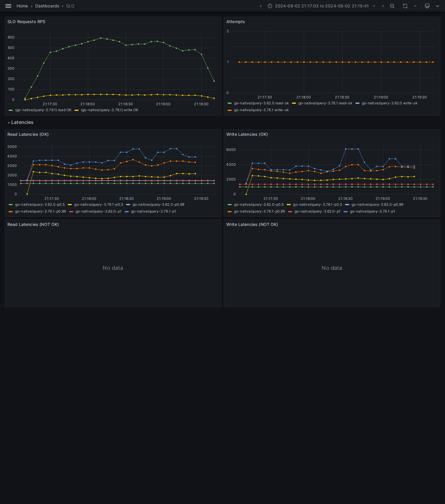The height and width of the screenshot is (504, 445).
Task: Click the RPS peak data point near 600
Action: [101, 38]
